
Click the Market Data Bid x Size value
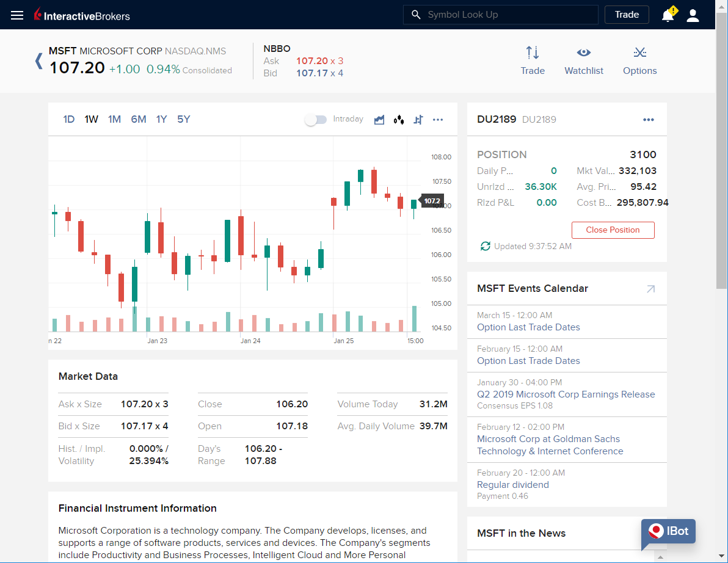click(144, 426)
